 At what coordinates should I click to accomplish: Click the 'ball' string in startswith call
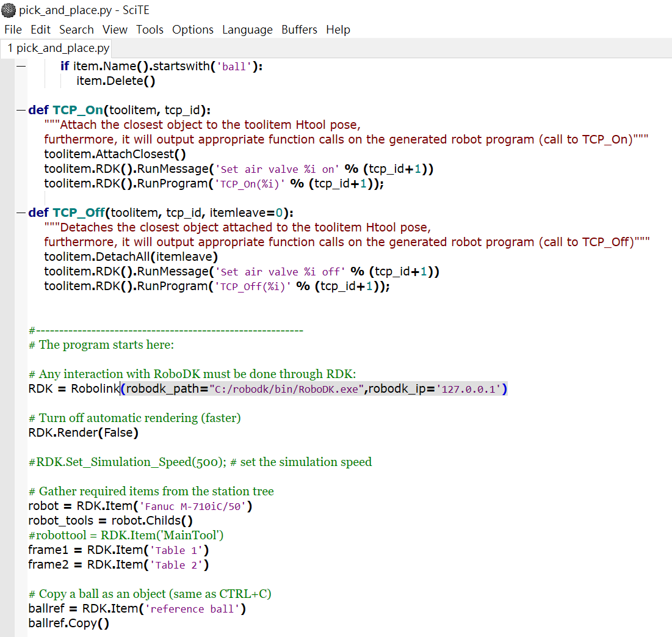point(234,67)
